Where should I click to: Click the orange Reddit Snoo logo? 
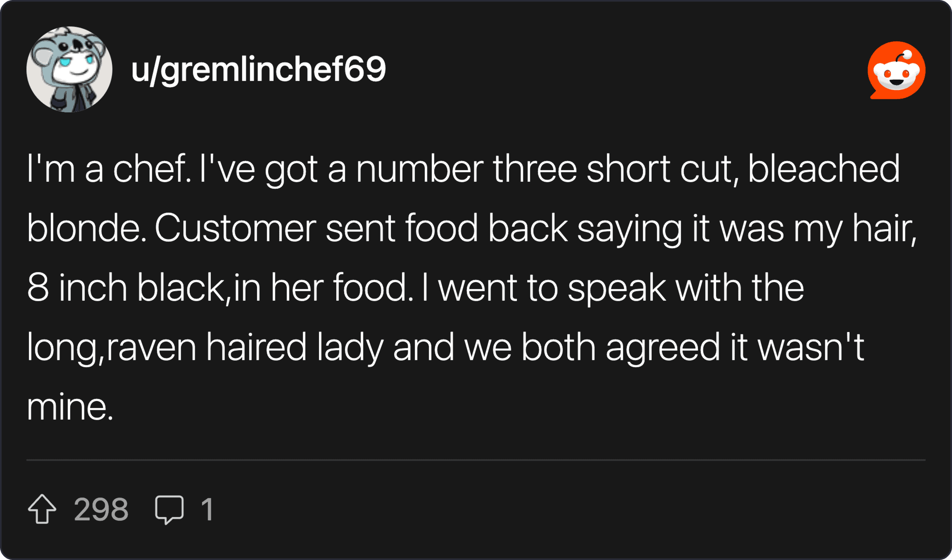click(896, 70)
